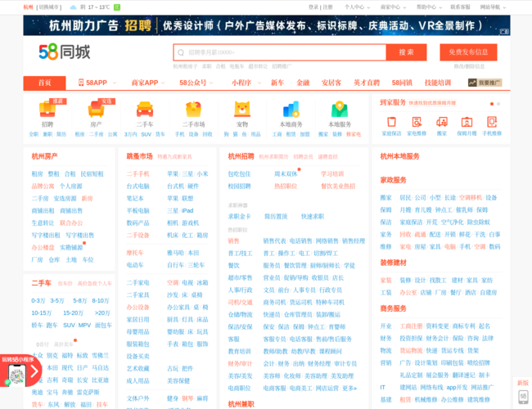The height and width of the screenshot is (409, 532).
Task: Open the 二手市场 category icon
Action: click(194, 109)
